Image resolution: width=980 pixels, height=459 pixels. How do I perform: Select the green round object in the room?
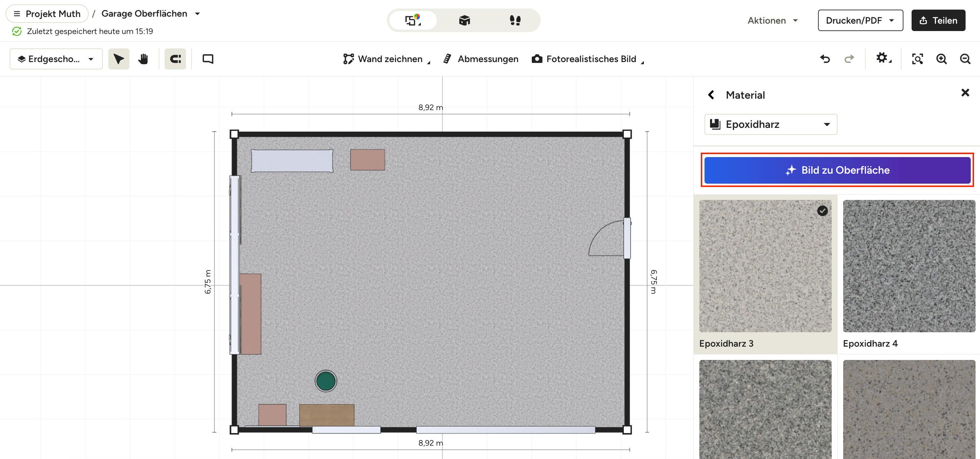326,381
